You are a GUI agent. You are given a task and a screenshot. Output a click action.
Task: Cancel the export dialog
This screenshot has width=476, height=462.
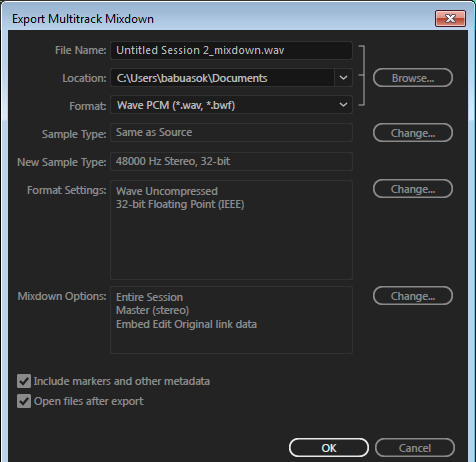pos(415,448)
